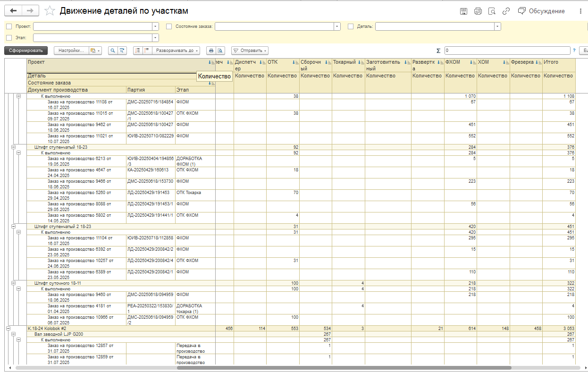Click the Настройки... button
This screenshot has height=373, width=588.
(71, 51)
